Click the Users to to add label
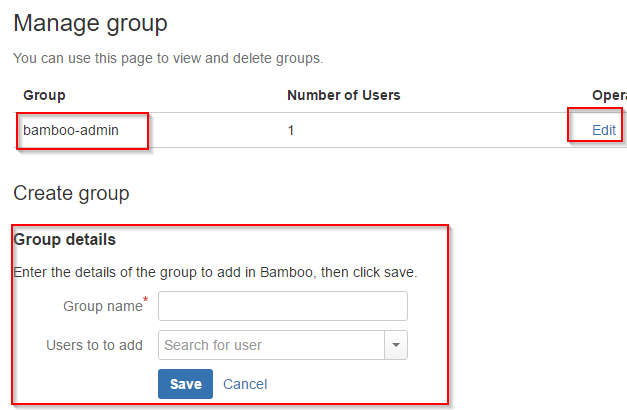627x410 pixels. pos(94,345)
